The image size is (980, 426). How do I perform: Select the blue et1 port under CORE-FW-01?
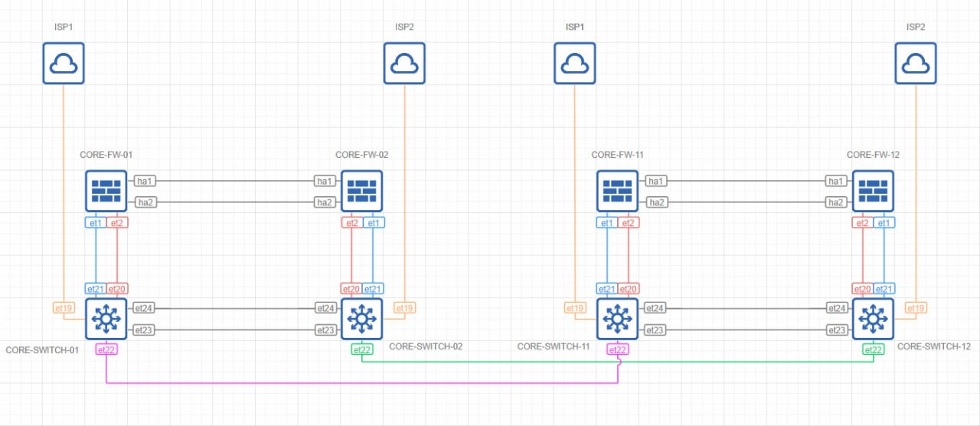point(96,223)
